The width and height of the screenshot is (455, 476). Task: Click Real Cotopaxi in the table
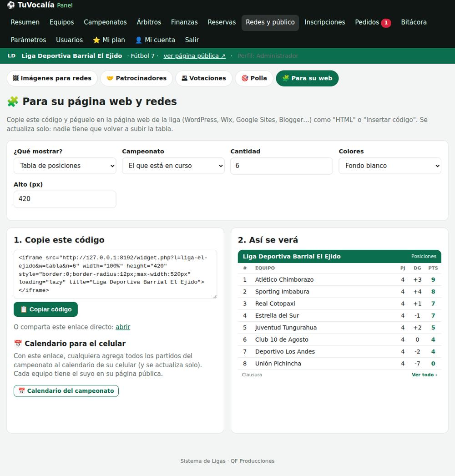point(275,304)
